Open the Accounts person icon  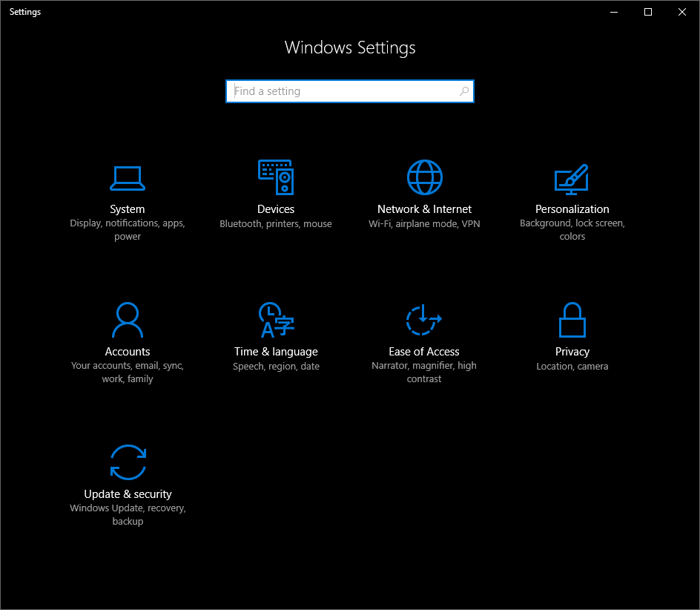128,320
